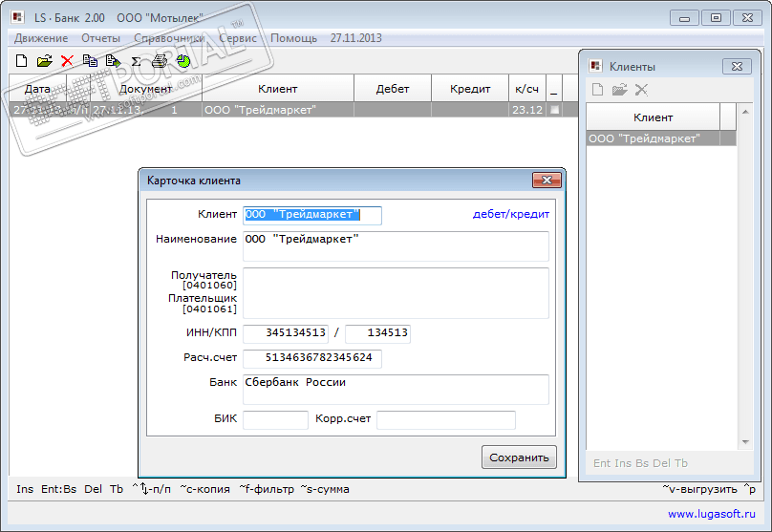Click the Клиент column header in Клиенты panel
This screenshot has width=772, height=532.
coord(653,117)
